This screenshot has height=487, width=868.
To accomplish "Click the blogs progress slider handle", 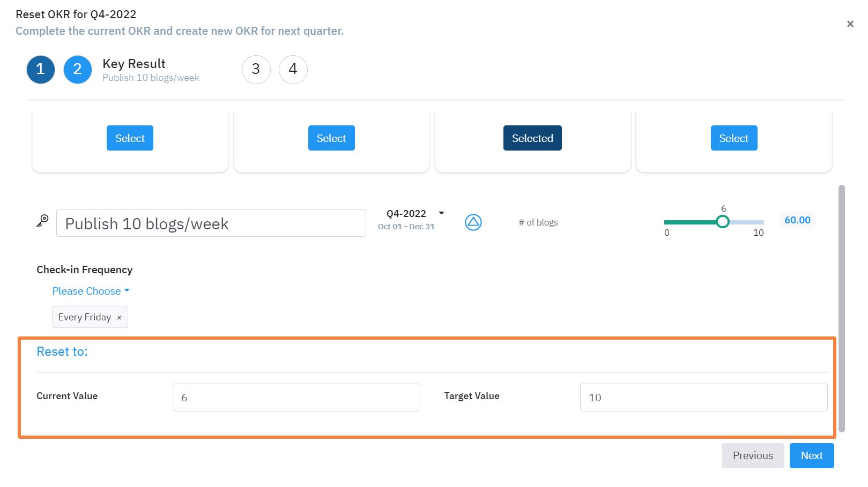I will click(x=723, y=222).
